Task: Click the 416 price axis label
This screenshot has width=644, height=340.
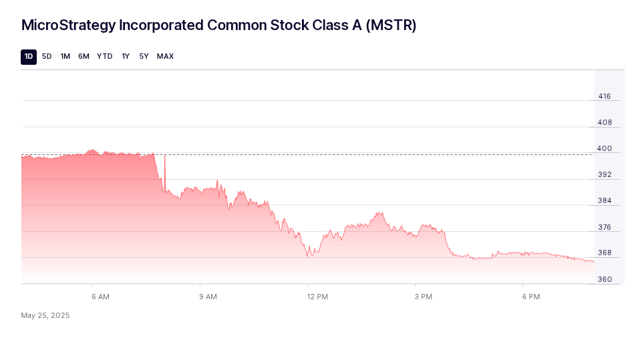Action: click(x=605, y=96)
